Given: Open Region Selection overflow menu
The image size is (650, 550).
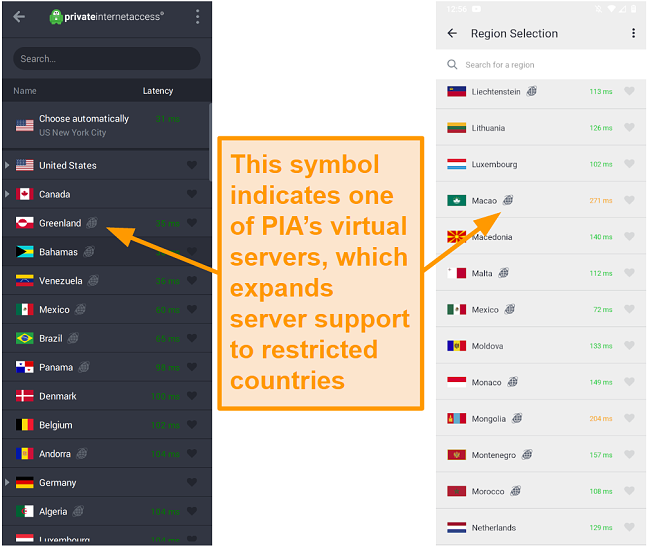Looking at the screenshot, I should coord(633,33).
